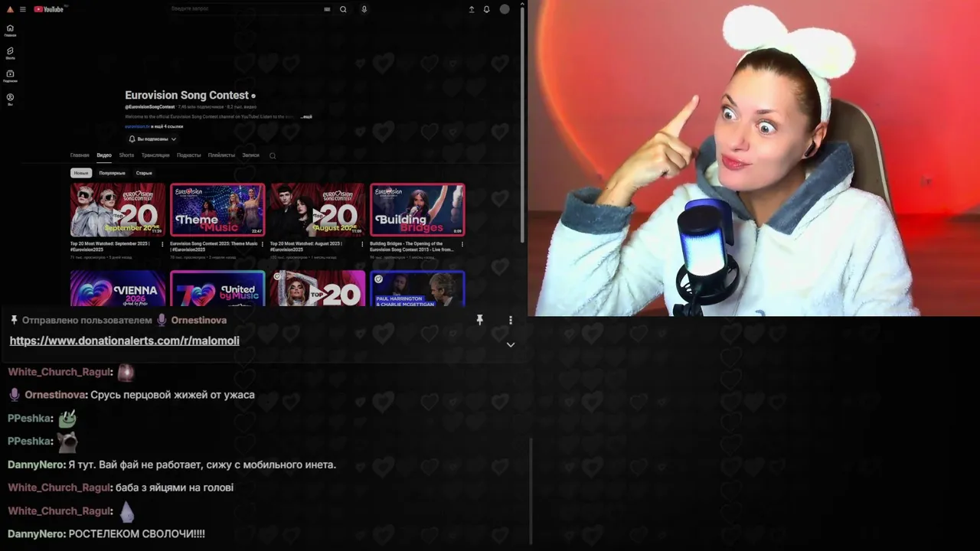Open the Вы profile sidebar icon
Screen dimensions: 980x551
tap(10, 99)
